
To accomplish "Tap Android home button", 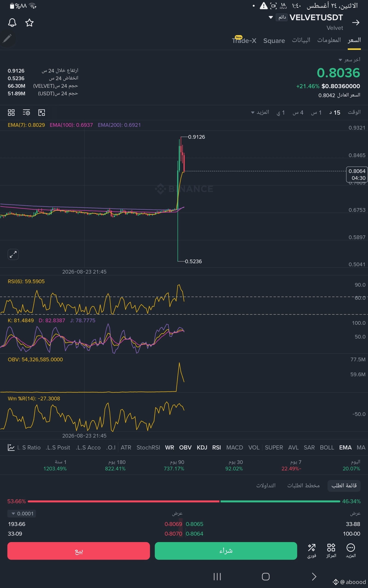I will pyautogui.click(x=265, y=577).
